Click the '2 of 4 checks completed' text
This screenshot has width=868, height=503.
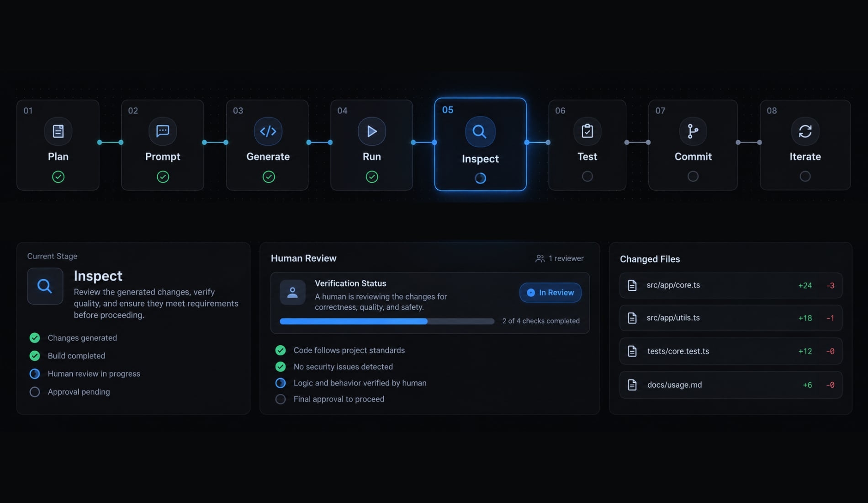pyautogui.click(x=541, y=321)
